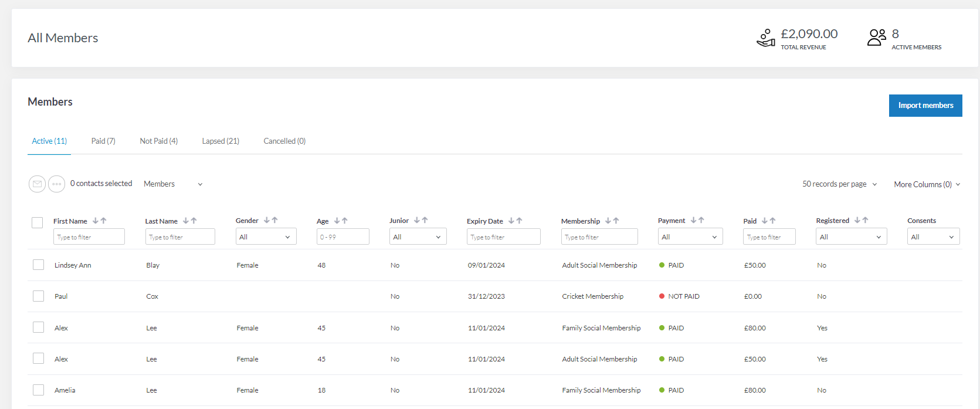Viewport: 980px width, 409px height.
Task: Click the 'NOT PAID' payment status
Action: [684, 296]
